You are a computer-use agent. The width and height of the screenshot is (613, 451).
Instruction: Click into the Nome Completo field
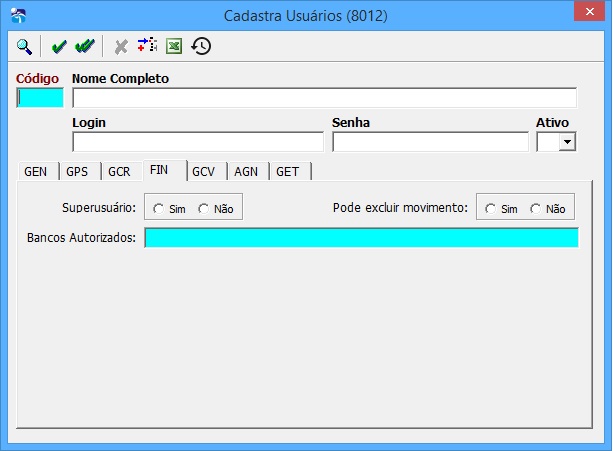tap(324, 98)
